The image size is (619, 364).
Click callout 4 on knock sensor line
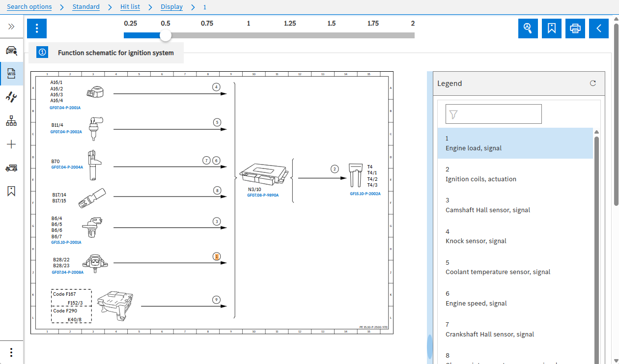(x=217, y=87)
